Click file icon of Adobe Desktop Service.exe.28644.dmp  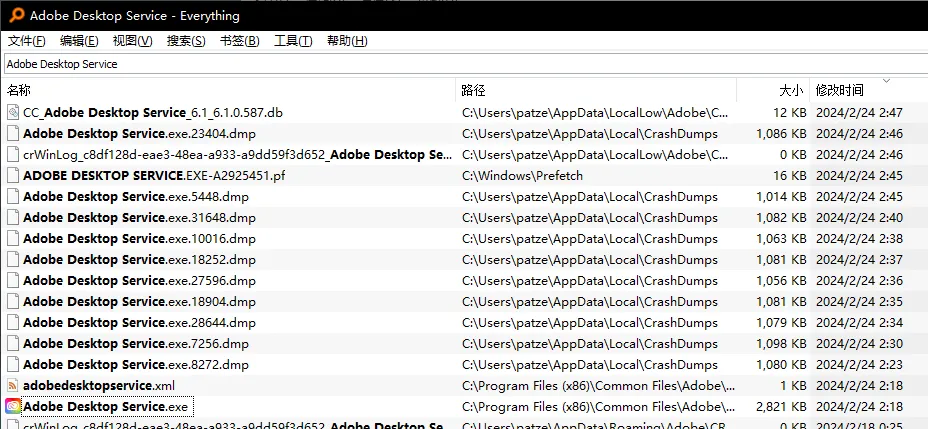coord(13,322)
